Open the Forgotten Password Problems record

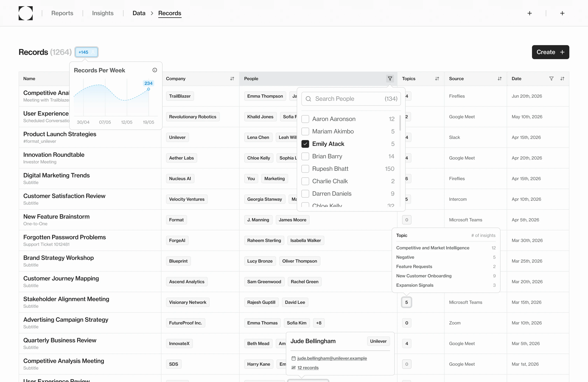click(65, 237)
